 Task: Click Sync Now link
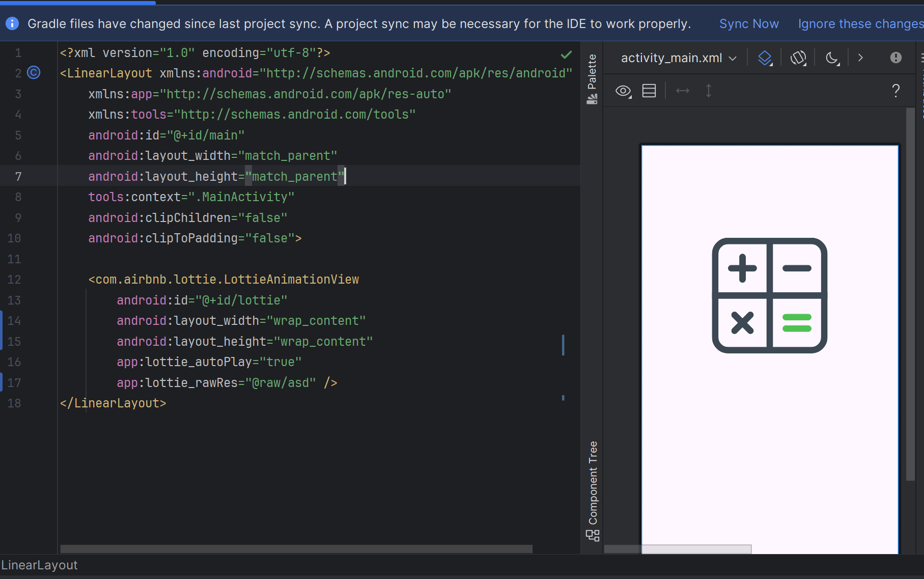(749, 24)
